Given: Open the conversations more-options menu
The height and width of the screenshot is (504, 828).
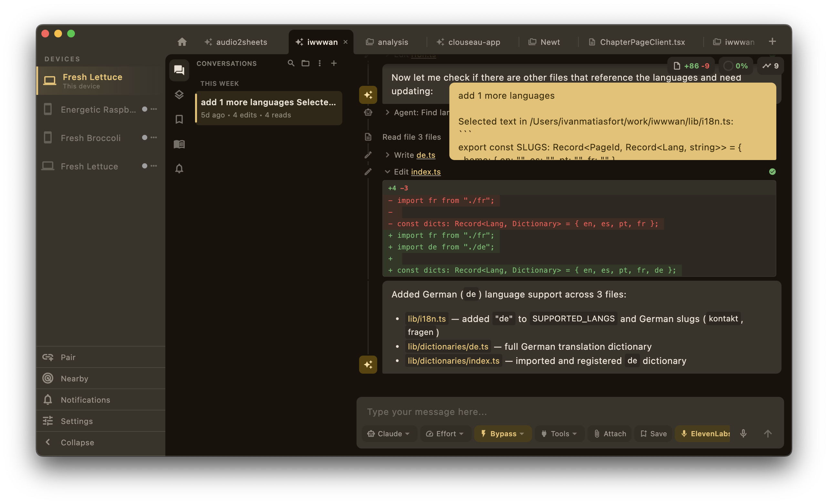Looking at the screenshot, I should [320, 63].
